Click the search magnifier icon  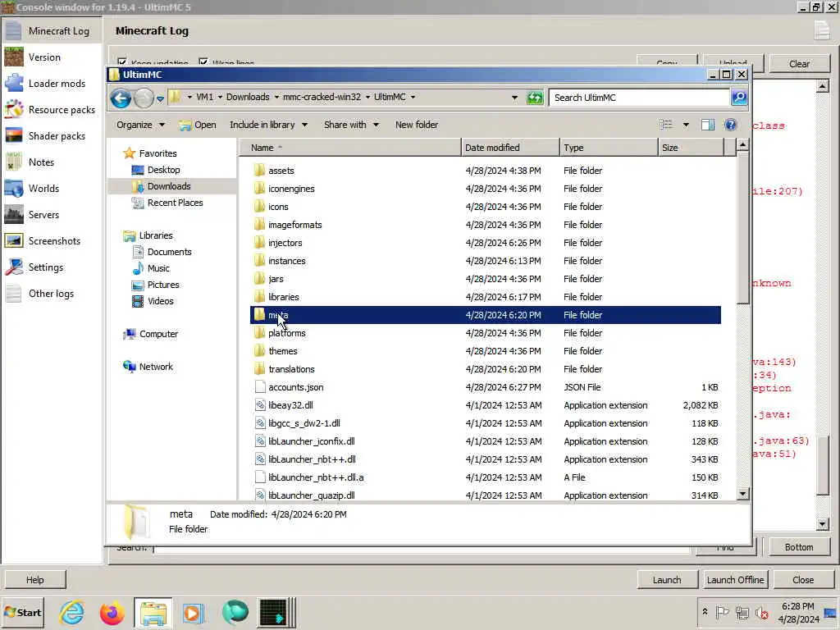click(x=739, y=98)
